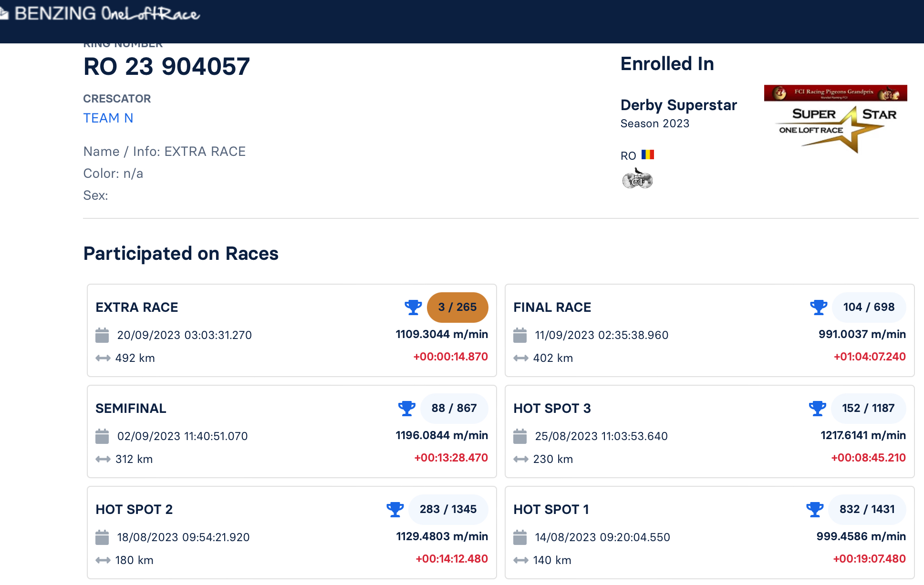Select the EXTRA RACE card heading
924x585 pixels.
pyautogui.click(x=136, y=308)
